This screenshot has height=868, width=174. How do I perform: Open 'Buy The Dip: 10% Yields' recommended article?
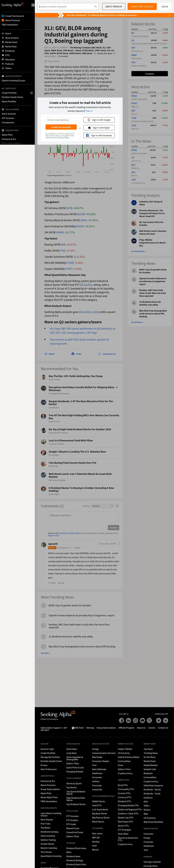[75, 376]
